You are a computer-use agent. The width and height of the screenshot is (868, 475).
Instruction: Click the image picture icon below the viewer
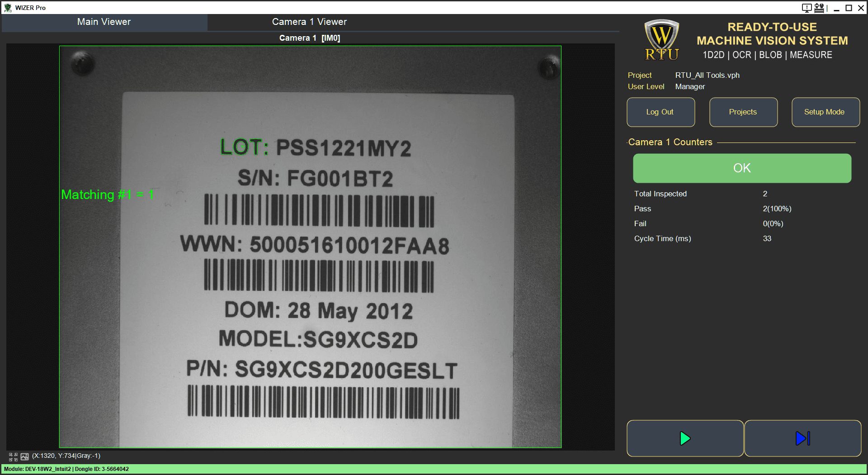coord(24,456)
